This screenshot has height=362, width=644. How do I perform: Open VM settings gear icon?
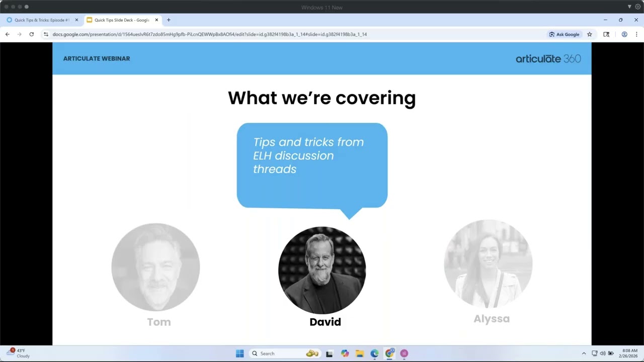[x=637, y=7]
